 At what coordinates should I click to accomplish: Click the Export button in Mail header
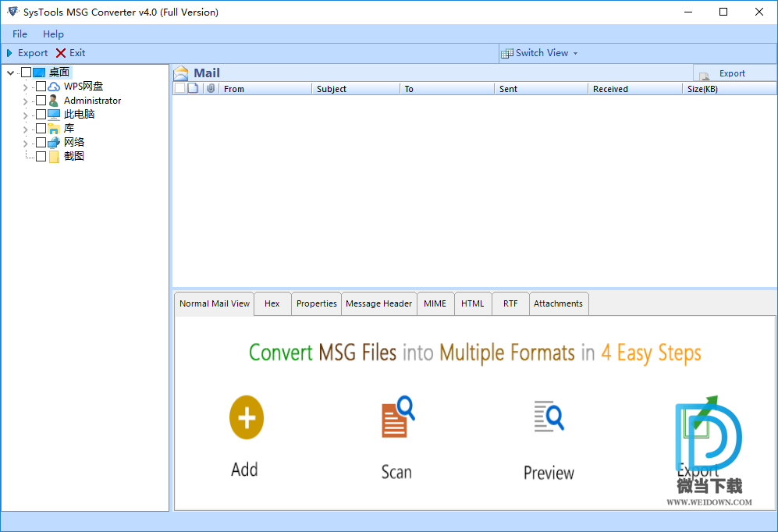point(735,73)
